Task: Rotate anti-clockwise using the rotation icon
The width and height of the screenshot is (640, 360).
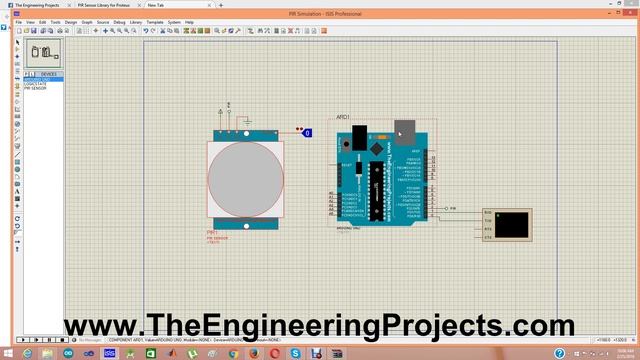Action: coord(17,226)
